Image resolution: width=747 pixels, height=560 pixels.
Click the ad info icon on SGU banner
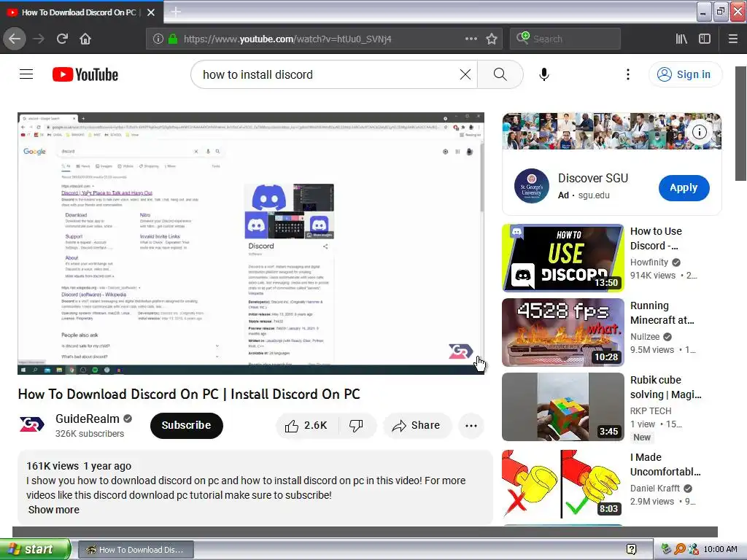[x=700, y=132]
